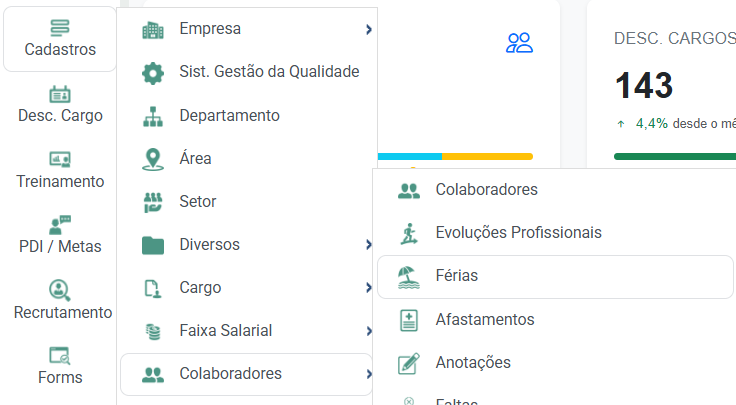This screenshot has width=736, height=405.
Task: Open PDI / Metas from sidebar
Action: click(60, 235)
